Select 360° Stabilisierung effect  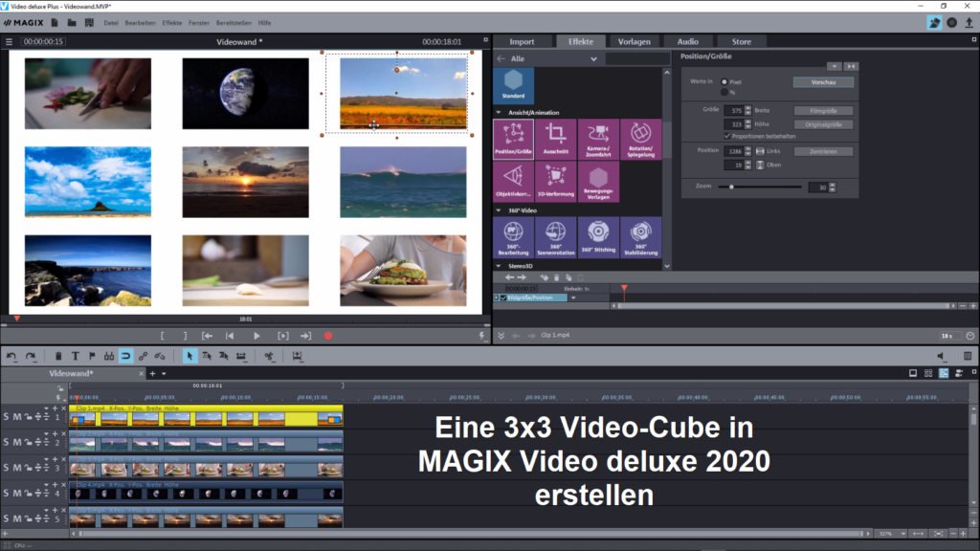(x=640, y=237)
